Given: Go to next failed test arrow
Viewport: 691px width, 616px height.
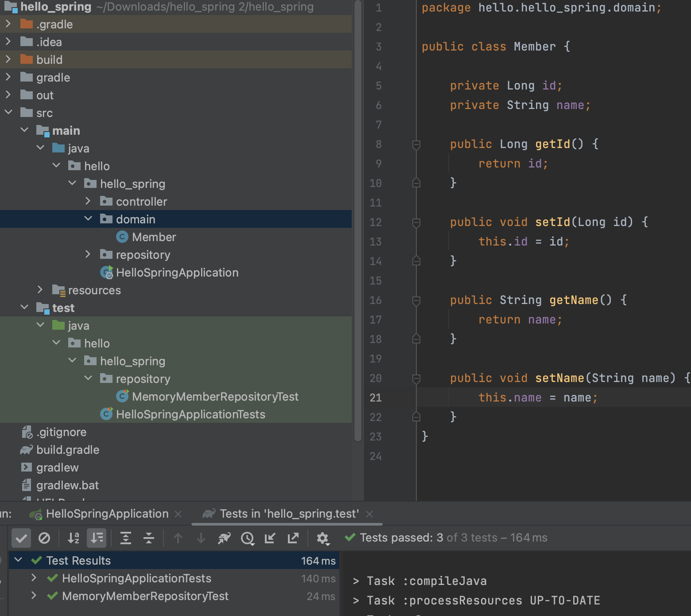Looking at the screenshot, I should 201,538.
